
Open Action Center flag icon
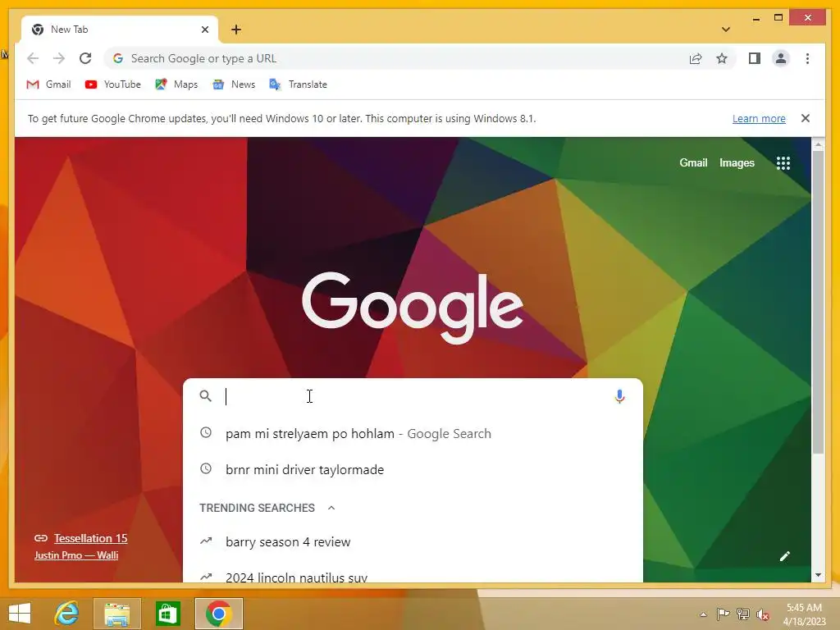tap(723, 614)
